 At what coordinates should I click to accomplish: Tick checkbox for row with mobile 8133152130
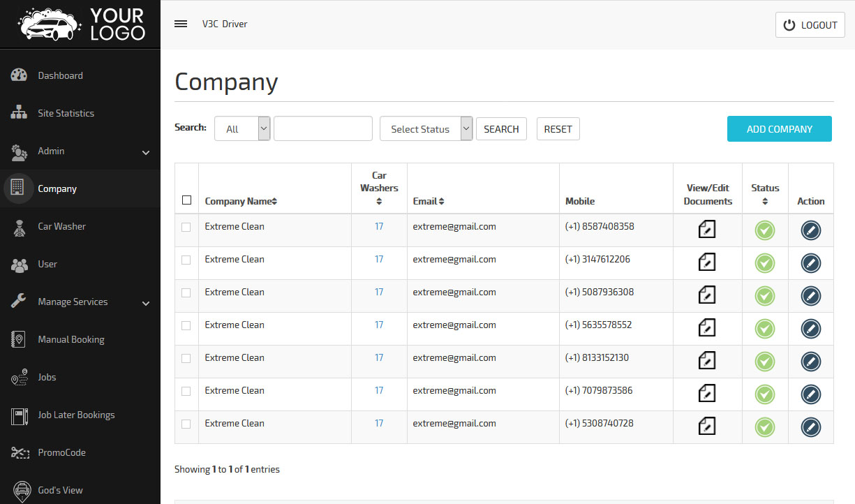pyautogui.click(x=186, y=358)
